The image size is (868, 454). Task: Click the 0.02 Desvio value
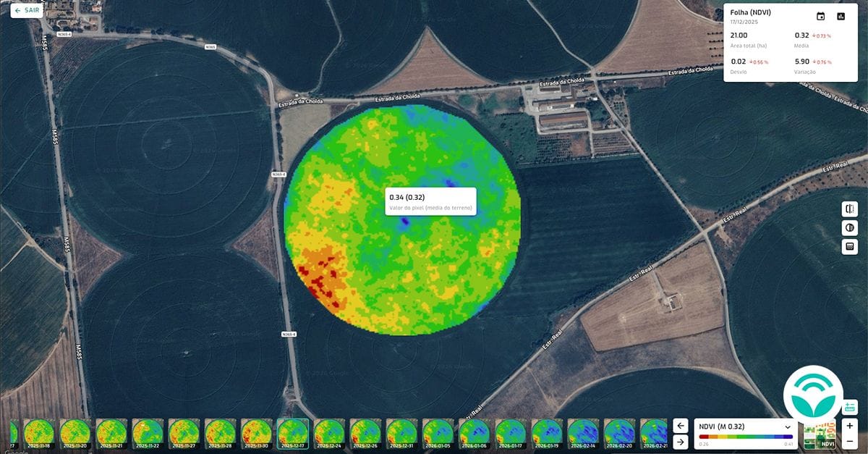click(738, 62)
